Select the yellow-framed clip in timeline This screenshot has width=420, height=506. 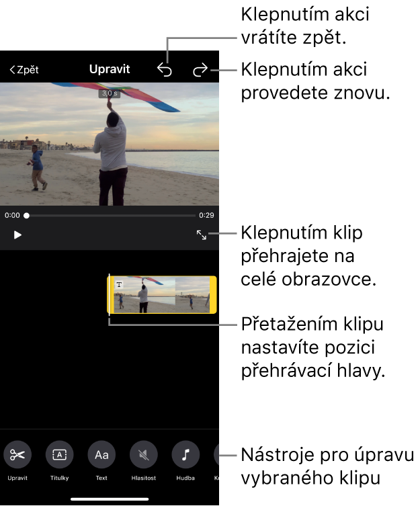pos(162,294)
